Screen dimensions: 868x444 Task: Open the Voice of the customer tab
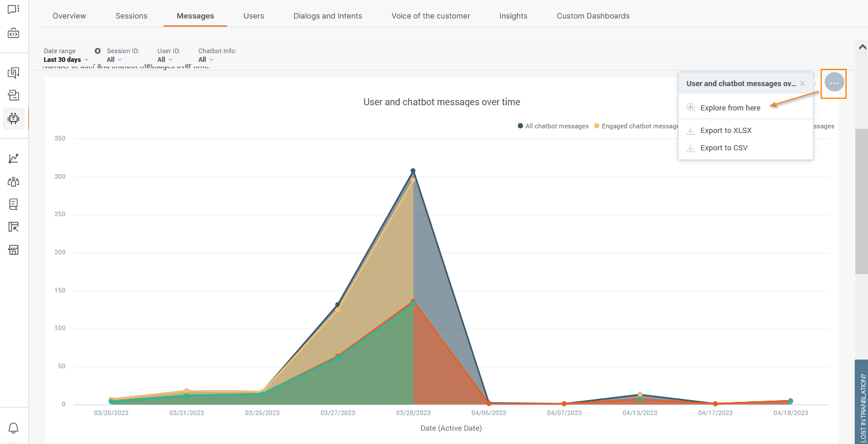431,16
